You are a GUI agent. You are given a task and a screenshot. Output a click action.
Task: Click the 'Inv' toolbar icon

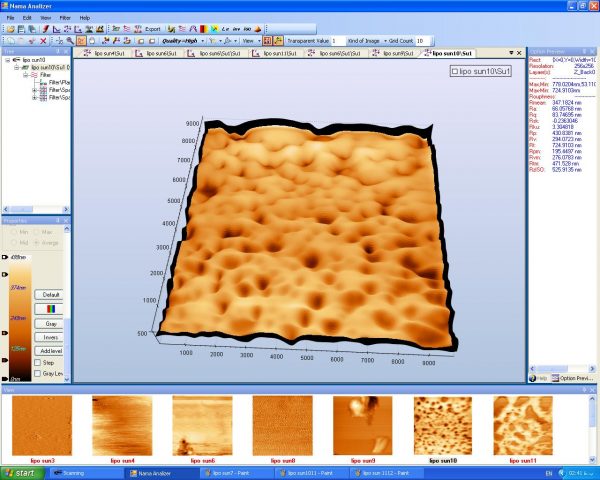tap(236, 29)
